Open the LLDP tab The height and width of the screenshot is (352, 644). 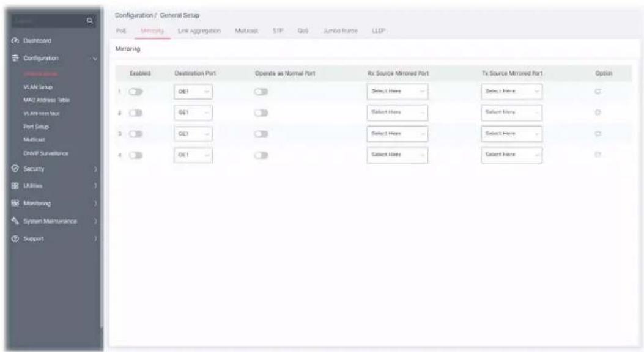point(379,31)
